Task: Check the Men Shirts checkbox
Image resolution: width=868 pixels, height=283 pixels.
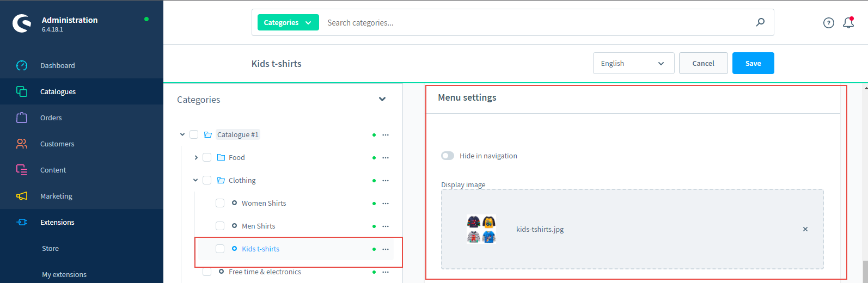Action: (220, 226)
